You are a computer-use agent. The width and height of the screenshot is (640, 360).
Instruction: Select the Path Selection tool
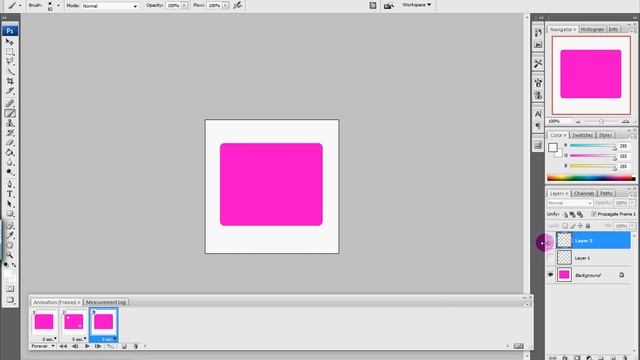pos(10,204)
